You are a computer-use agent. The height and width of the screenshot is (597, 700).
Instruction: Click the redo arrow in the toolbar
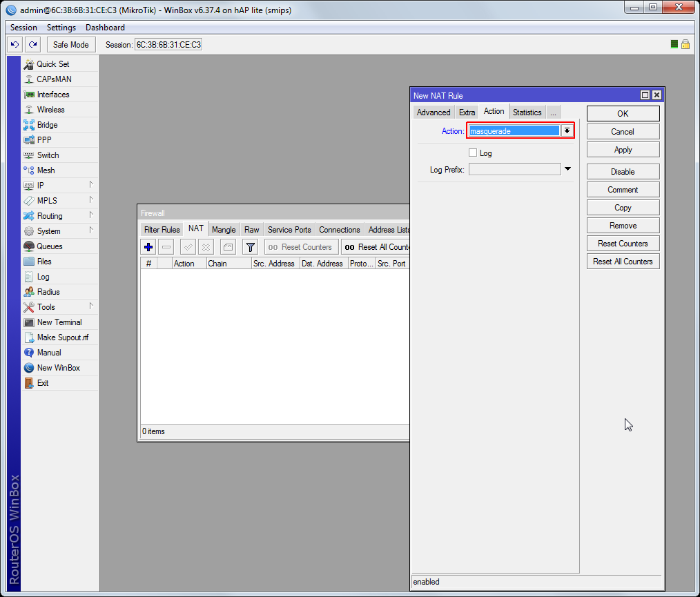(x=32, y=45)
